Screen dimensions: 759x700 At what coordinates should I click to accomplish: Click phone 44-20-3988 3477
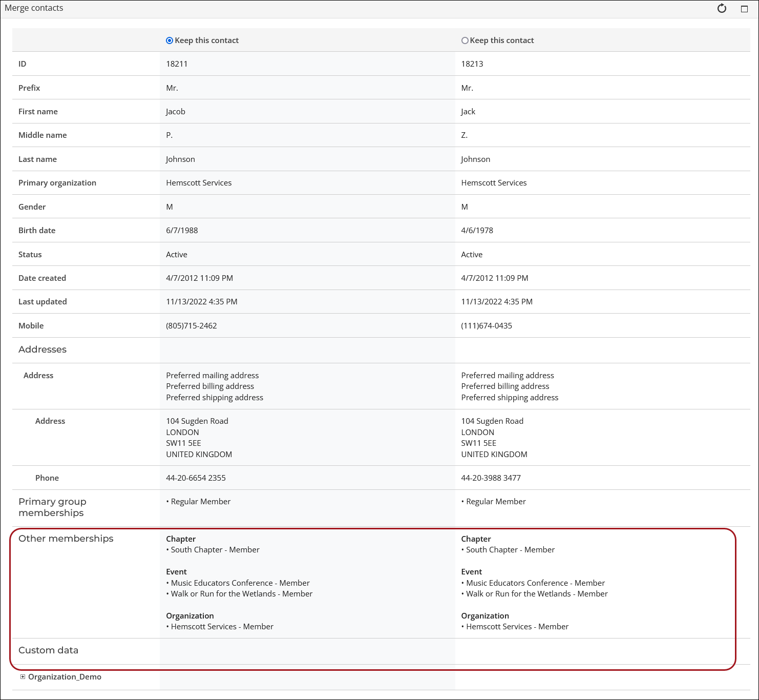click(x=491, y=478)
